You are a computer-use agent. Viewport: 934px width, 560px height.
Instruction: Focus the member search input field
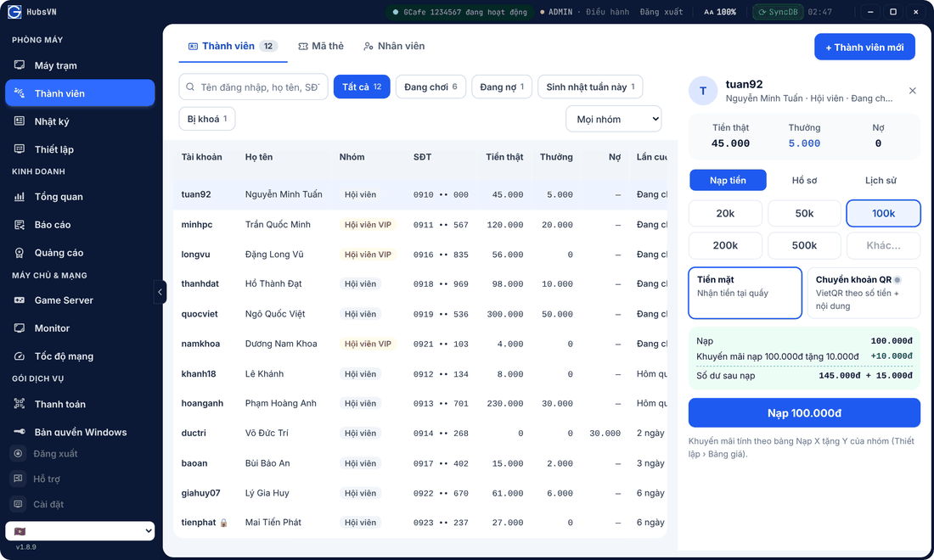click(x=253, y=87)
